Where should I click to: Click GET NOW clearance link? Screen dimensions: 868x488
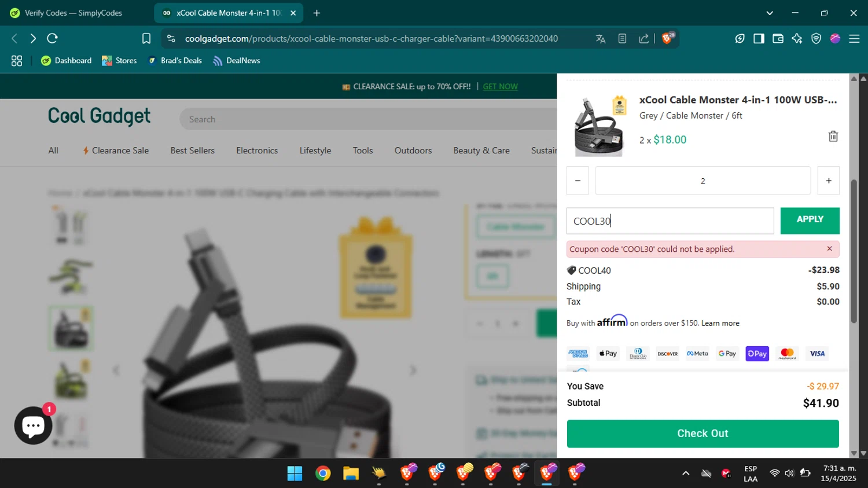pyautogui.click(x=501, y=87)
